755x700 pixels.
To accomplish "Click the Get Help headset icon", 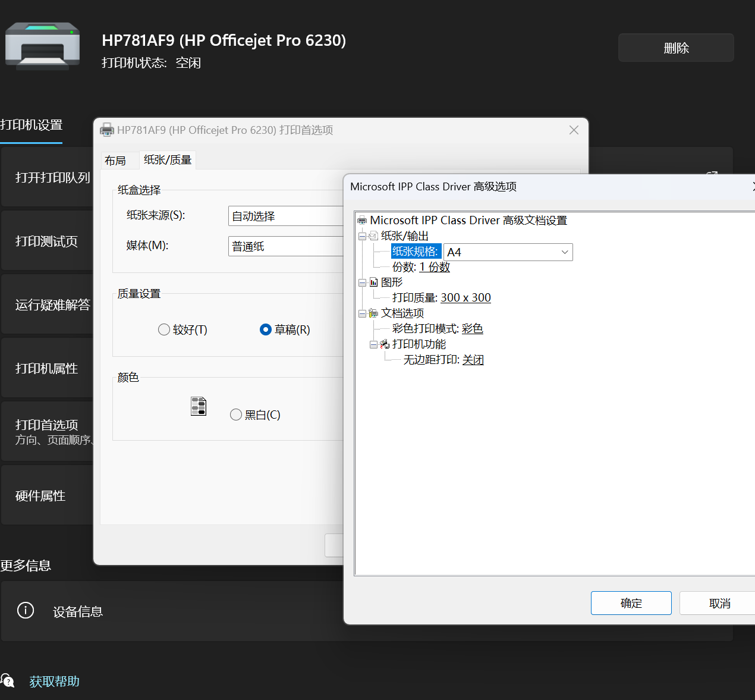I will pyautogui.click(x=8, y=681).
